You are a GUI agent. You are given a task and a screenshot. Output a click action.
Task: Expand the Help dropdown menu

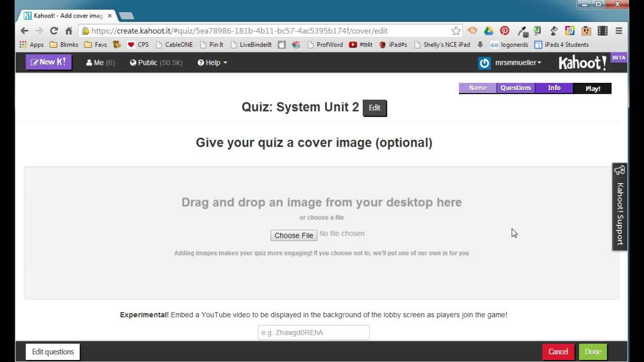212,63
